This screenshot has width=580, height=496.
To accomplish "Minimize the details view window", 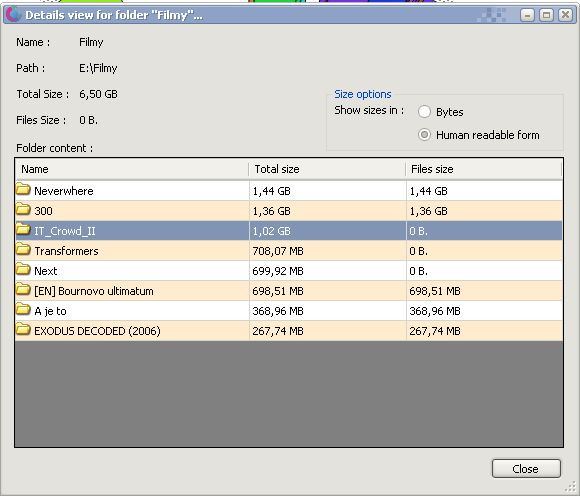I will [x=527, y=15].
